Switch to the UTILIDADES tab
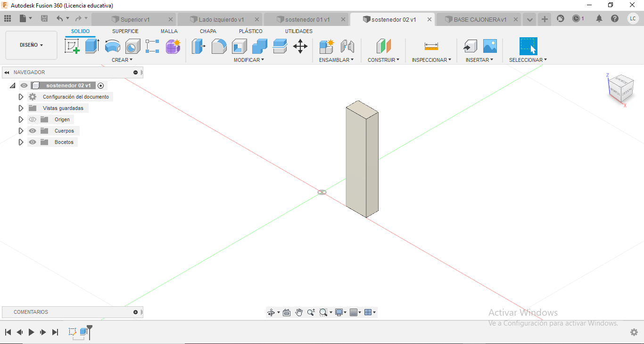Screen dimensions: 644x344 [x=299, y=31]
